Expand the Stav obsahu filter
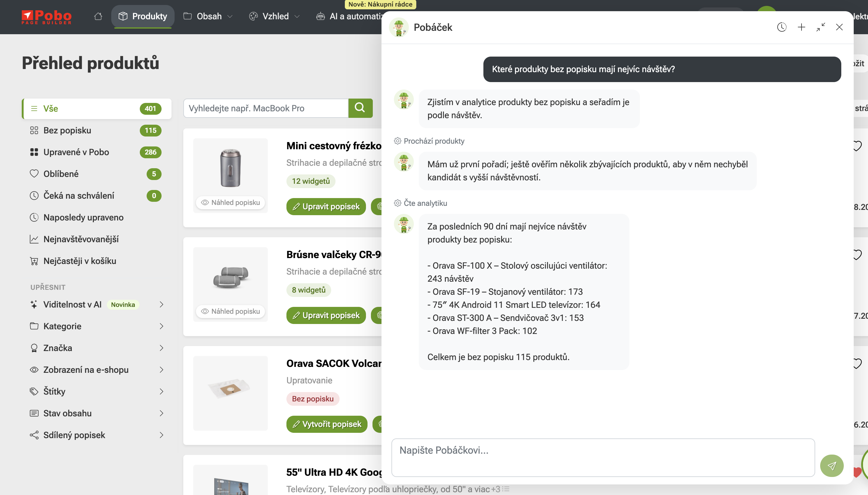 pyautogui.click(x=96, y=414)
